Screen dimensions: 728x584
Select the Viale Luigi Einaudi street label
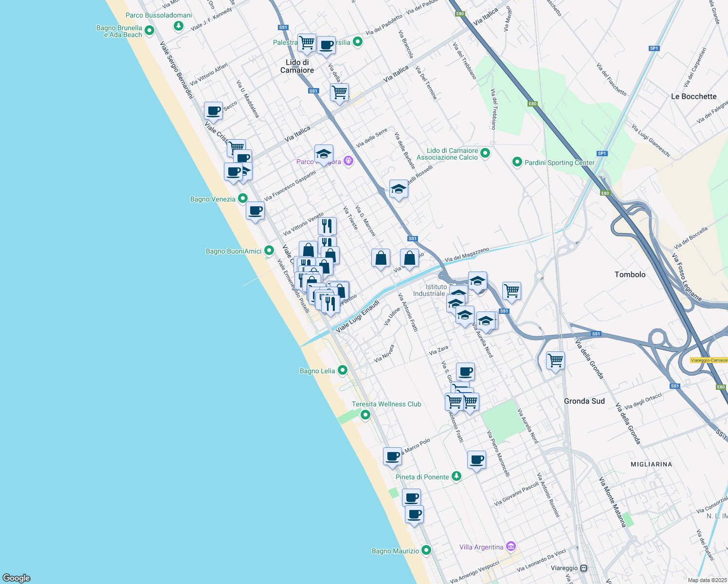click(357, 316)
